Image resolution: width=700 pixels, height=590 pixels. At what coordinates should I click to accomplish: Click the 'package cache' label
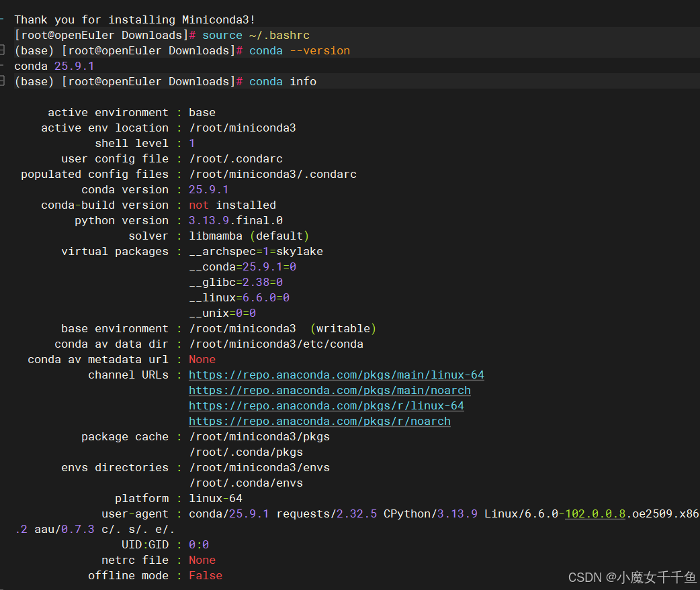(x=125, y=436)
